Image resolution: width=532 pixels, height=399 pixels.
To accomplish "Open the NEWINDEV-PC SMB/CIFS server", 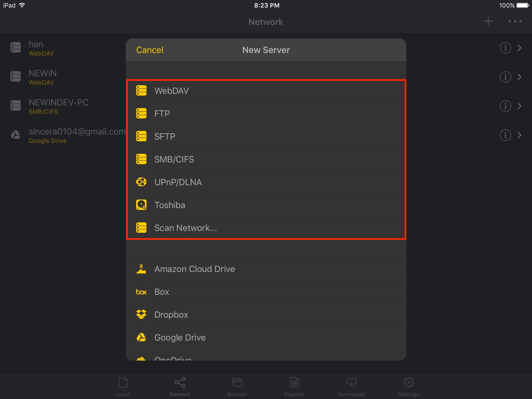I will (63, 106).
